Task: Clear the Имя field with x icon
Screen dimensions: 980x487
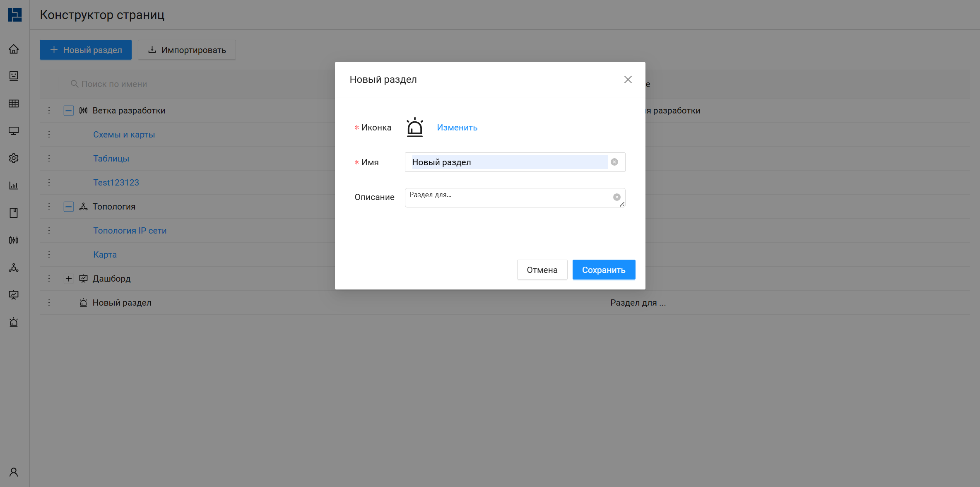Action: 614,162
